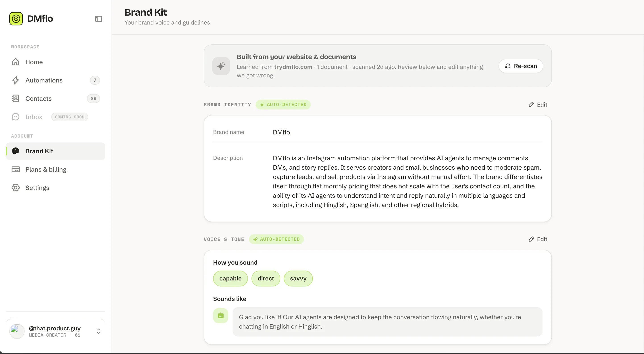Select the 'direct' tone chip
The image size is (644, 354).
tap(266, 279)
